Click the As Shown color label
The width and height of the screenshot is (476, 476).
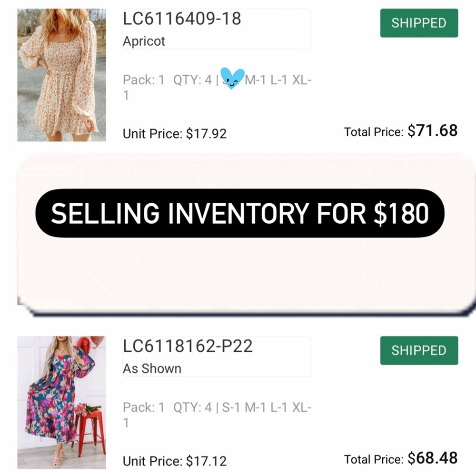[152, 368]
